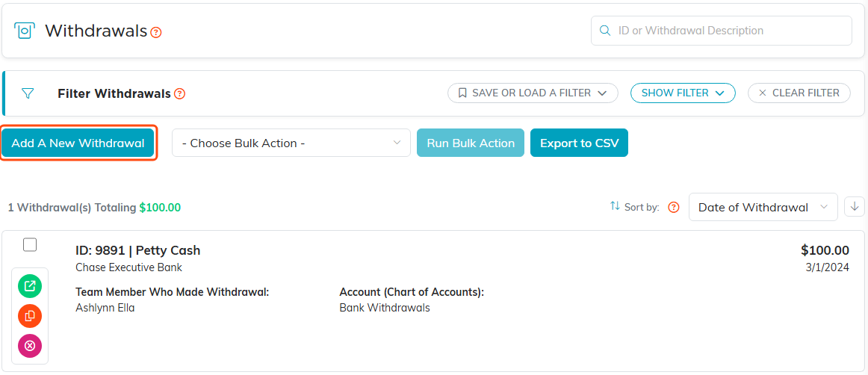
Task: Click the filter funnel icon
Action: pos(27,93)
